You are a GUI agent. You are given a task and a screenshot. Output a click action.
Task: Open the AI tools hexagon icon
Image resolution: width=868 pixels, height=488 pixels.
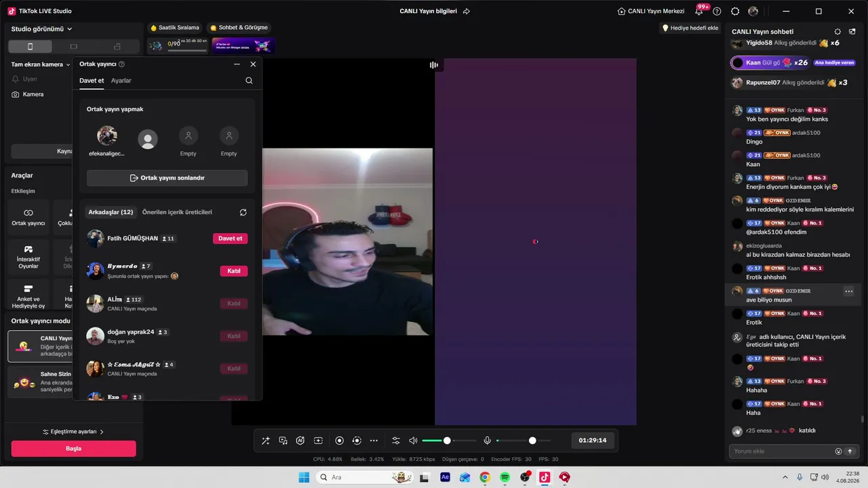300,441
